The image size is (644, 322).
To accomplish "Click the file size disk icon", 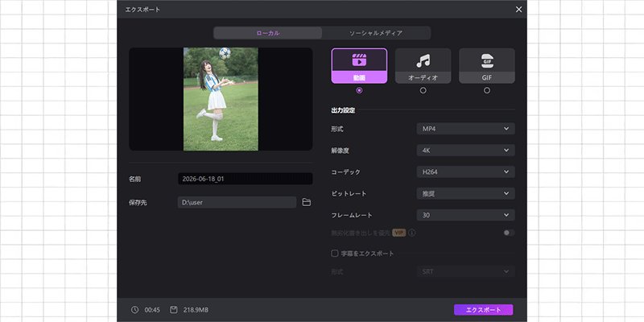I will pyautogui.click(x=174, y=310).
